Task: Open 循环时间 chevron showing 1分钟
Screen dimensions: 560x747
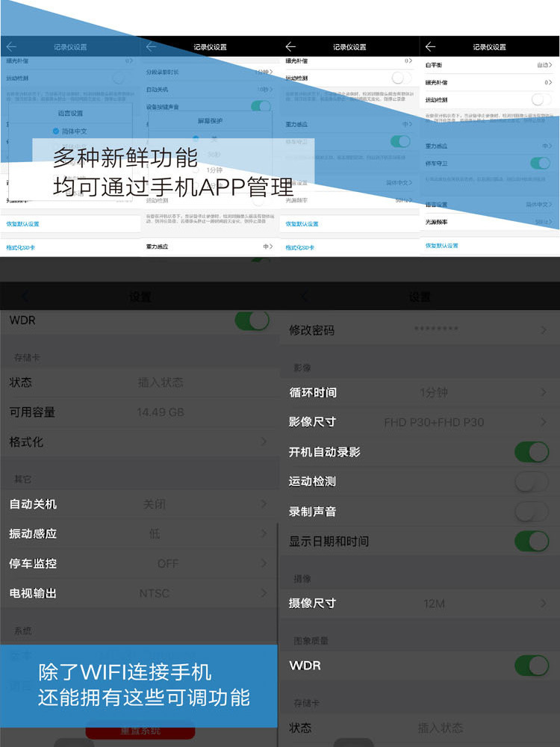Action: click(544, 393)
